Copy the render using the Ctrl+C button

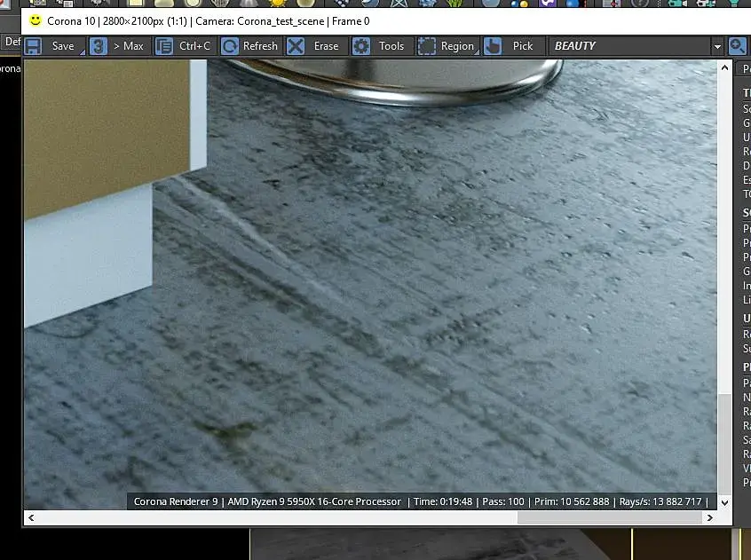[x=186, y=46]
